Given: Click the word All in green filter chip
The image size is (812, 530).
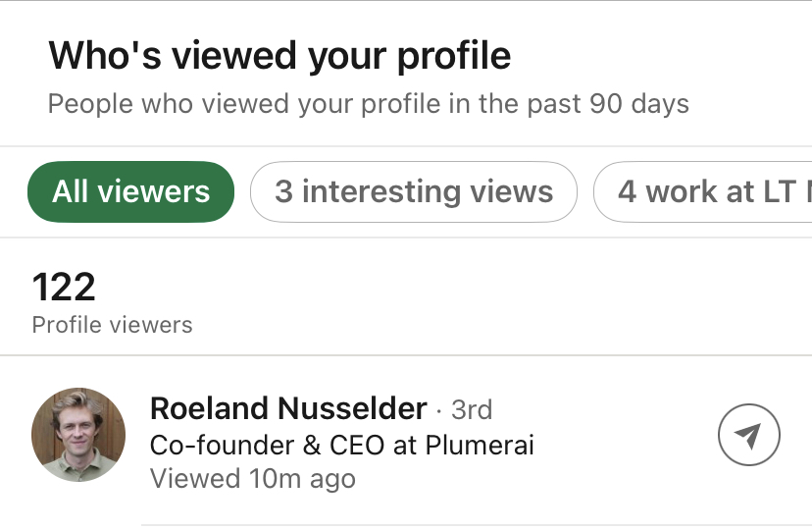Looking at the screenshot, I should click(71, 191).
